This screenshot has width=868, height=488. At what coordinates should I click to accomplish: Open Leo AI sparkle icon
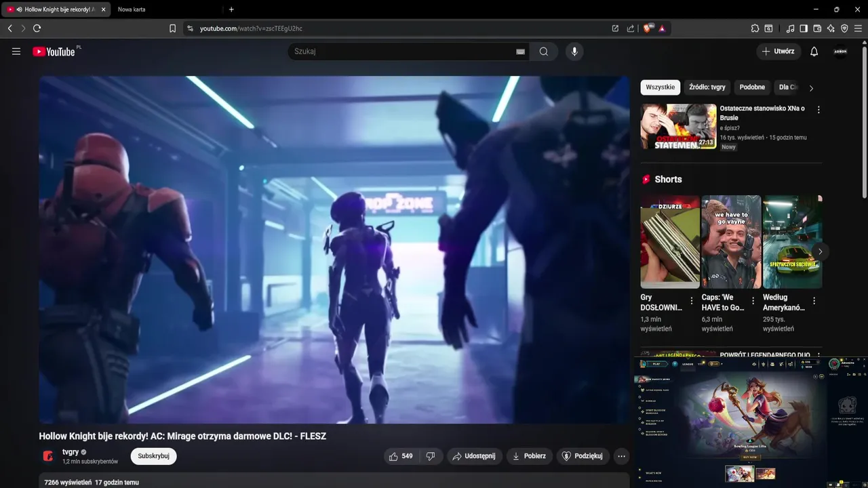(x=831, y=28)
